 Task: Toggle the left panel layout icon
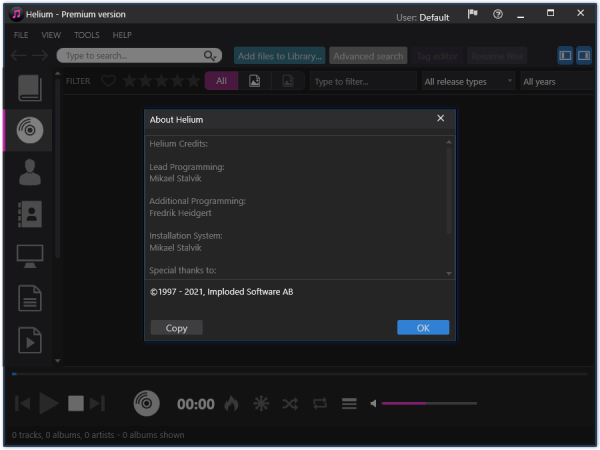(565, 56)
